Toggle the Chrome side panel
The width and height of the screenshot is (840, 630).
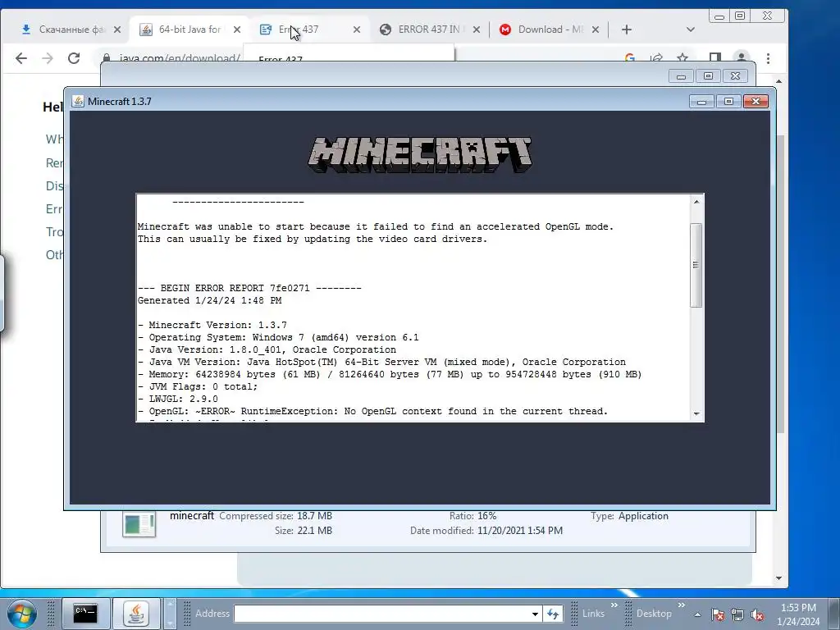click(x=714, y=57)
